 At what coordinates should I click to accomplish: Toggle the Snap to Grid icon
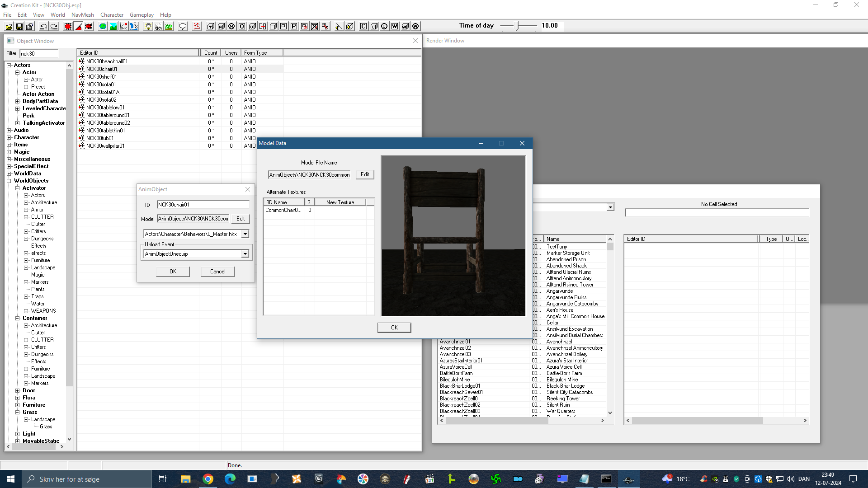68,26
